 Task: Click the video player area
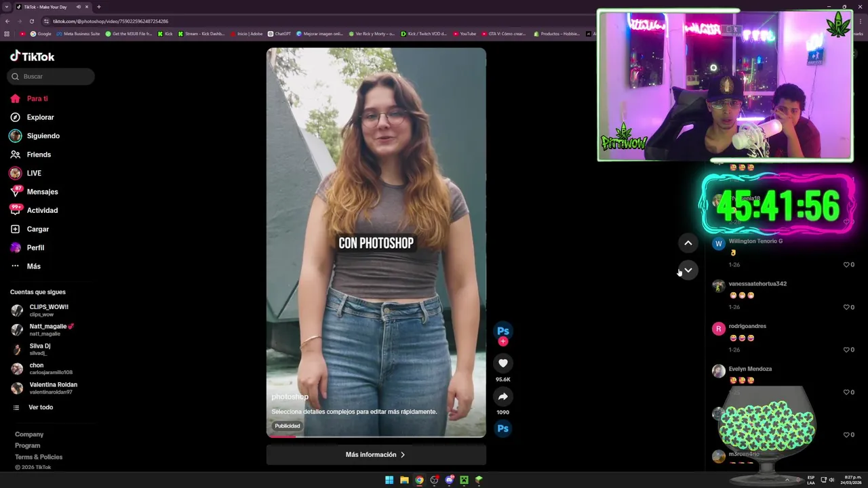pyautogui.click(x=376, y=242)
